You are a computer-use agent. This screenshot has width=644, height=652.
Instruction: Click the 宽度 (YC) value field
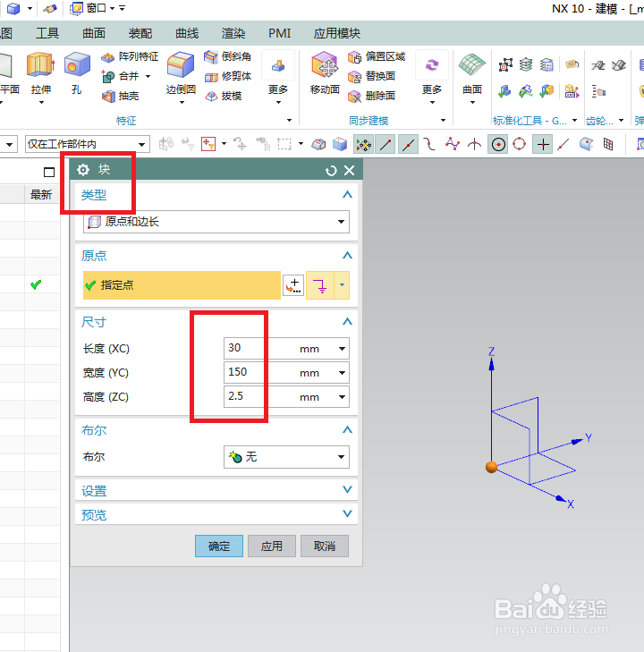(x=258, y=373)
